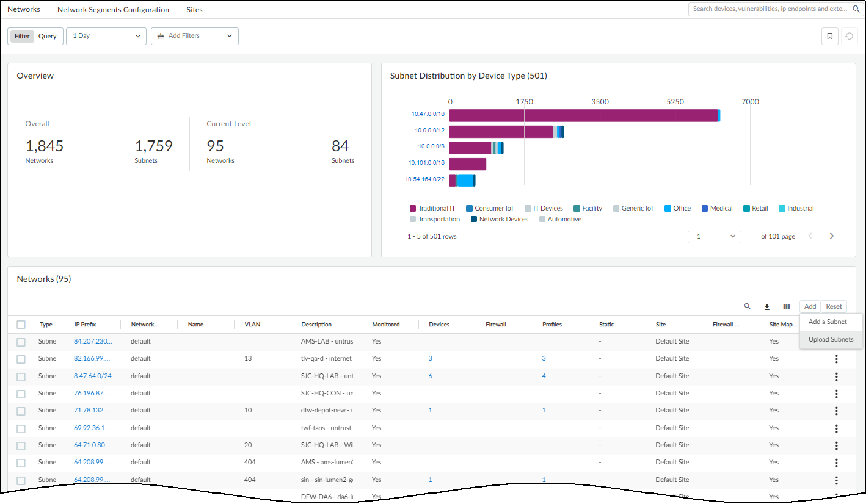Open the page number dropdown

click(x=714, y=236)
